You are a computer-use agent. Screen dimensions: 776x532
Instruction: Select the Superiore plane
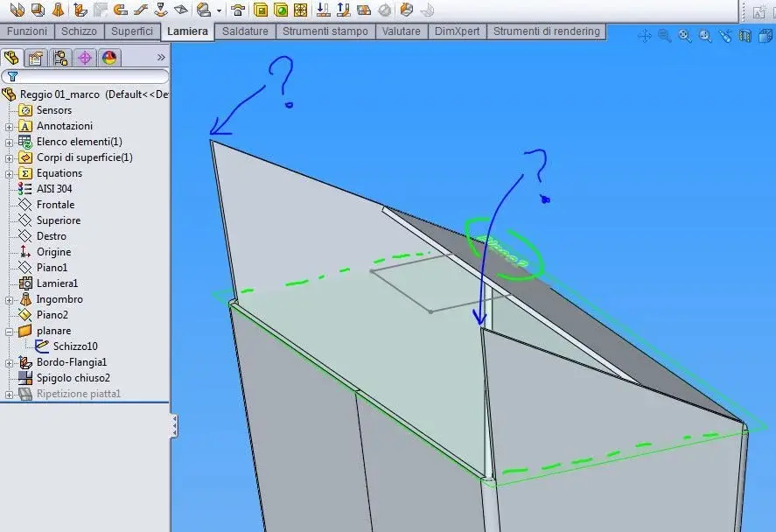coord(50,220)
